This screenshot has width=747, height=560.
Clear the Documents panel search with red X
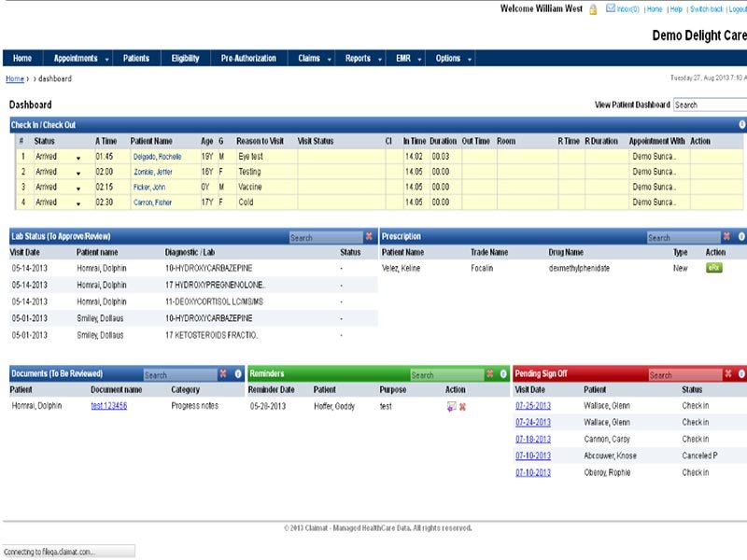click(223, 374)
